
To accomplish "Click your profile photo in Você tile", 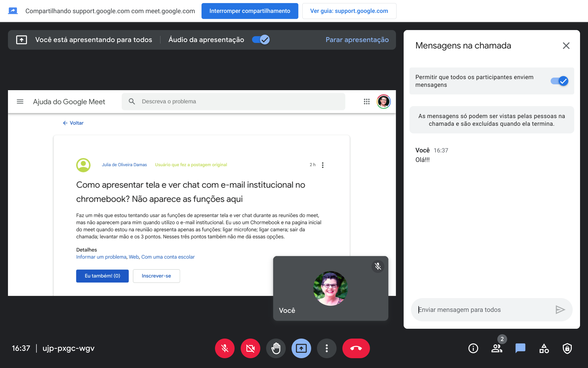I will (330, 288).
